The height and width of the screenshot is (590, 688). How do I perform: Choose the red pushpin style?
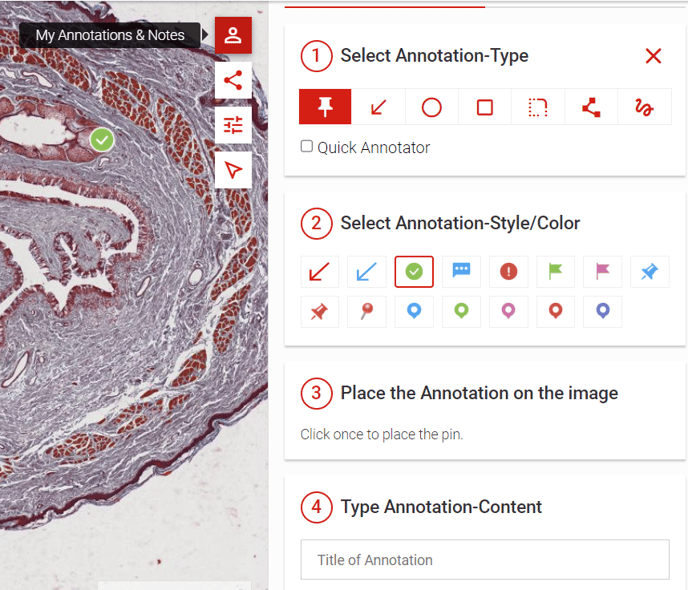pos(319,312)
